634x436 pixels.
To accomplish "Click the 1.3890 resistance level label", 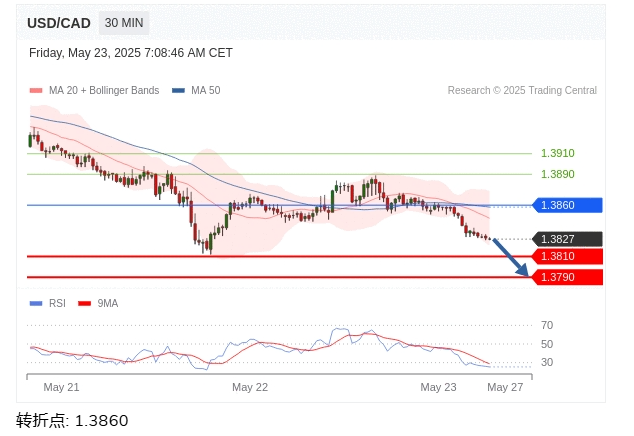I will pyautogui.click(x=558, y=174).
